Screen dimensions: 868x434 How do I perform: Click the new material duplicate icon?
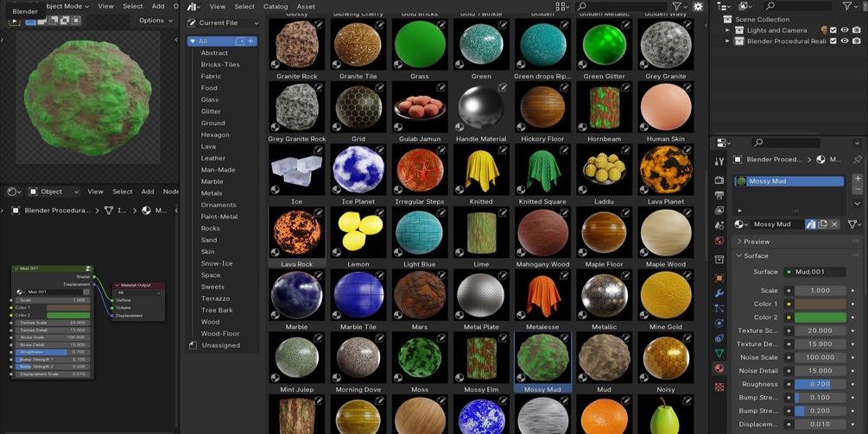pos(822,224)
